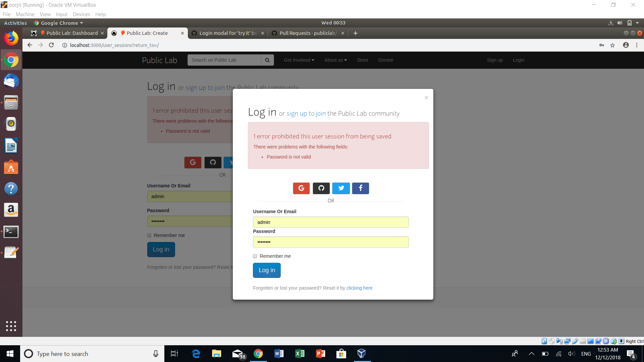Screen dimensions: 644x362
Task: Open the Google Chrome app menu in top bar
Action: tap(59, 23)
